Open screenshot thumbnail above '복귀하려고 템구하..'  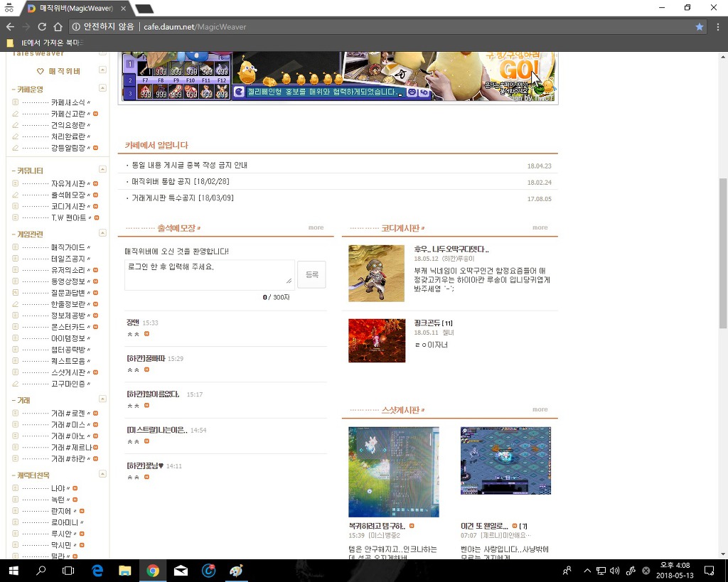[x=394, y=472]
